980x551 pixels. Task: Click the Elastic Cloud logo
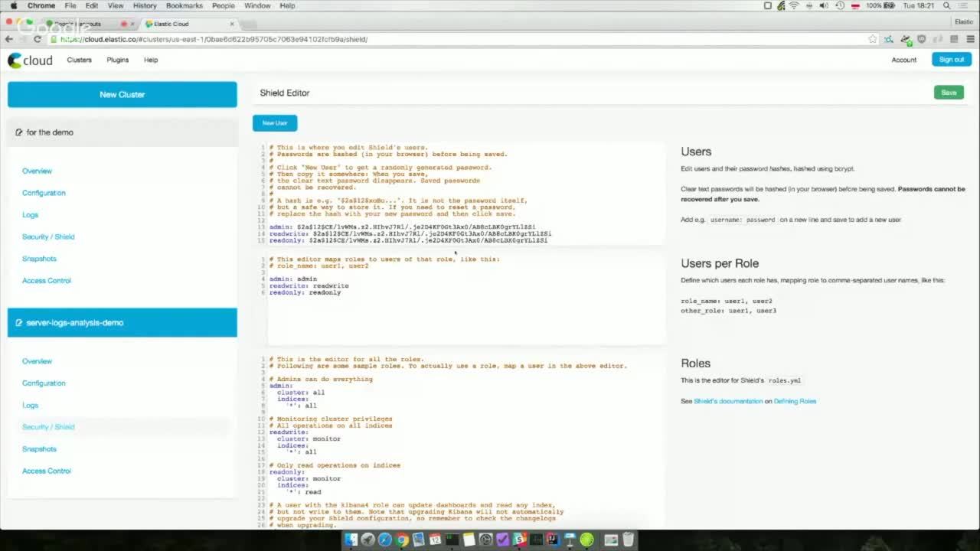coord(30,60)
